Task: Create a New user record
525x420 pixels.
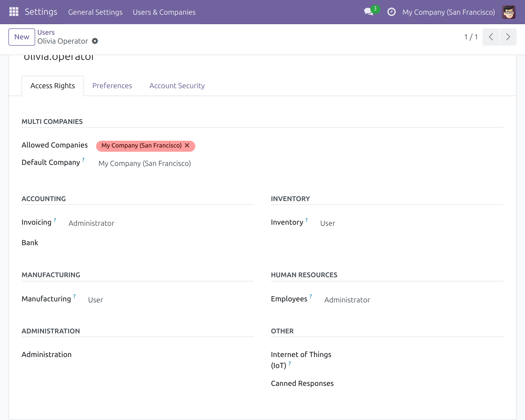Action: coord(22,37)
